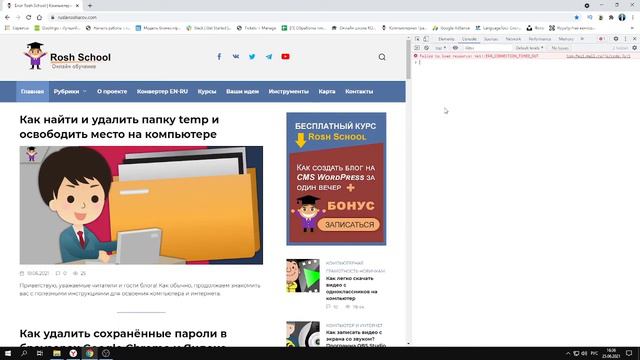The width and height of the screenshot is (640, 360).
Task: Open sidebar article about Одноклассники video
Action: pos(351,288)
